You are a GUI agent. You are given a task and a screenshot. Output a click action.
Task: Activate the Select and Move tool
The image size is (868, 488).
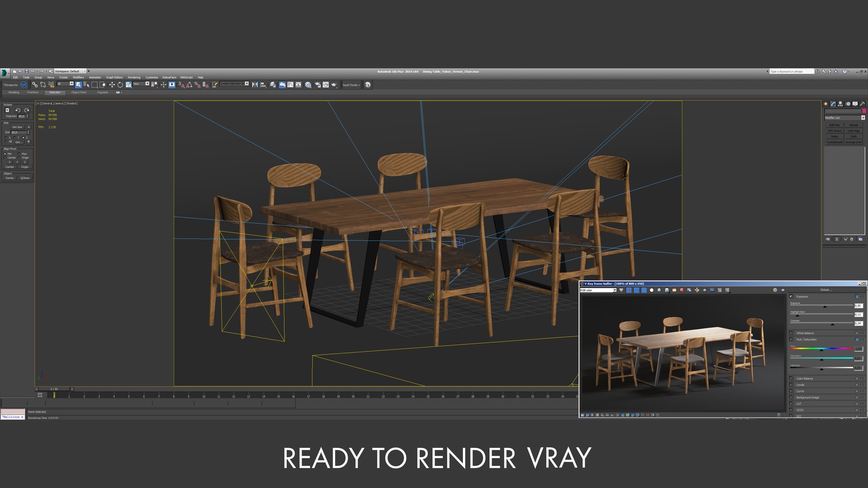click(x=112, y=84)
